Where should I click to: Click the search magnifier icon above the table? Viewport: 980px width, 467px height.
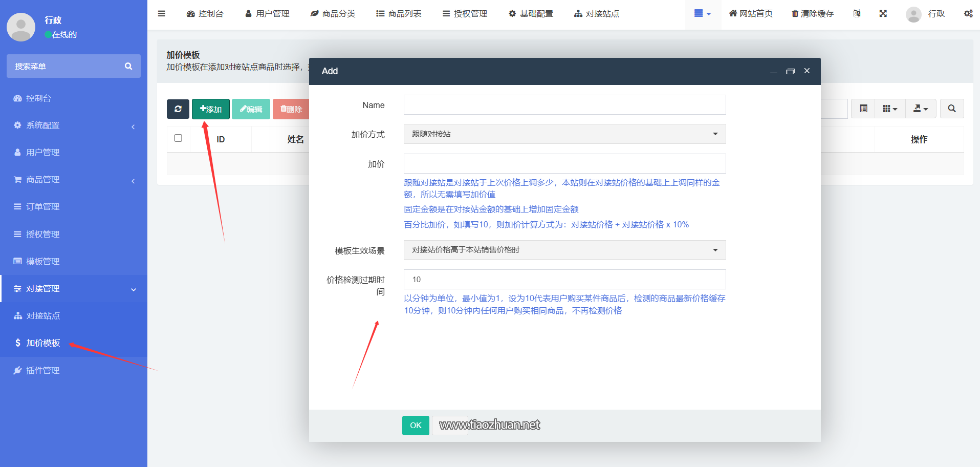[x=951, y=109]
